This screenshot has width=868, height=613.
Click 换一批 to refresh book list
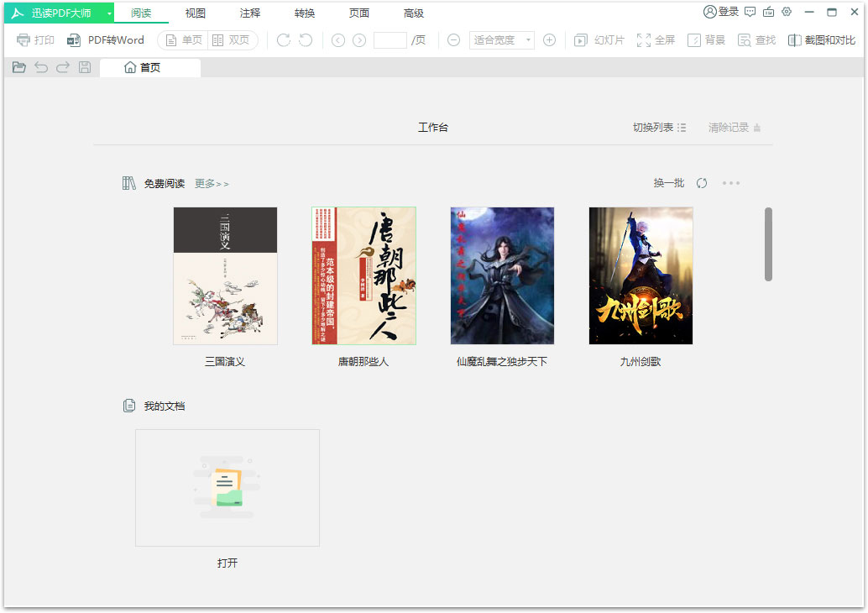668,182
